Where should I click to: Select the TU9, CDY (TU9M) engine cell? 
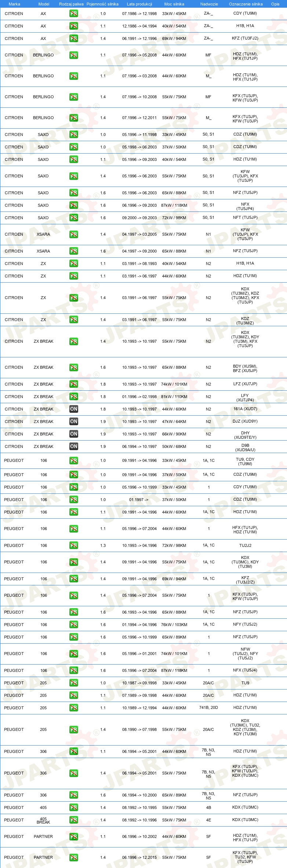click(245, 461)
